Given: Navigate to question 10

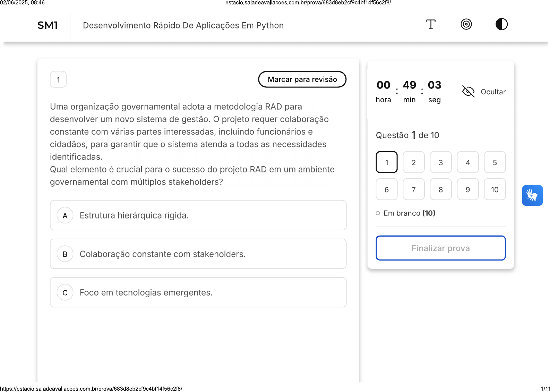Looking at the screenshot, I should tap(495, 189).
